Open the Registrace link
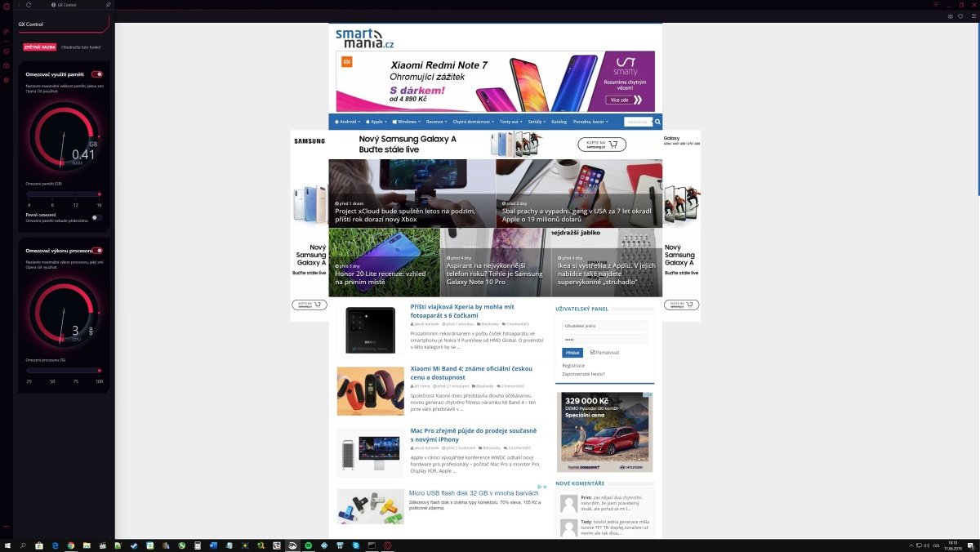 coord(573,365)
